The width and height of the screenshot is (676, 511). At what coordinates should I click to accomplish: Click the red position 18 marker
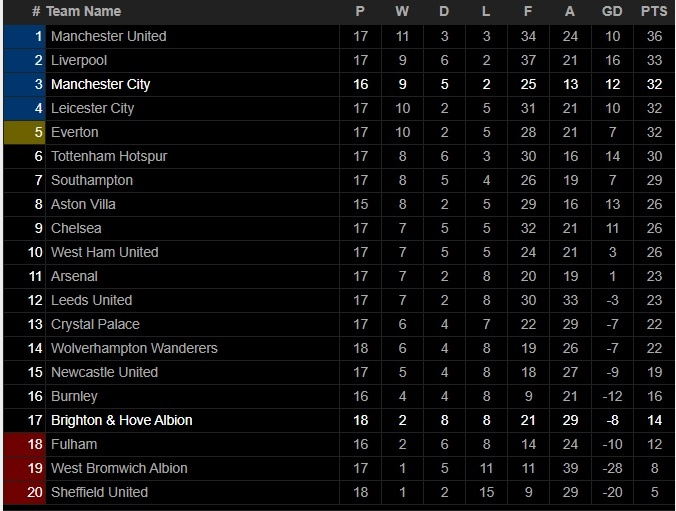pos(25,444)
